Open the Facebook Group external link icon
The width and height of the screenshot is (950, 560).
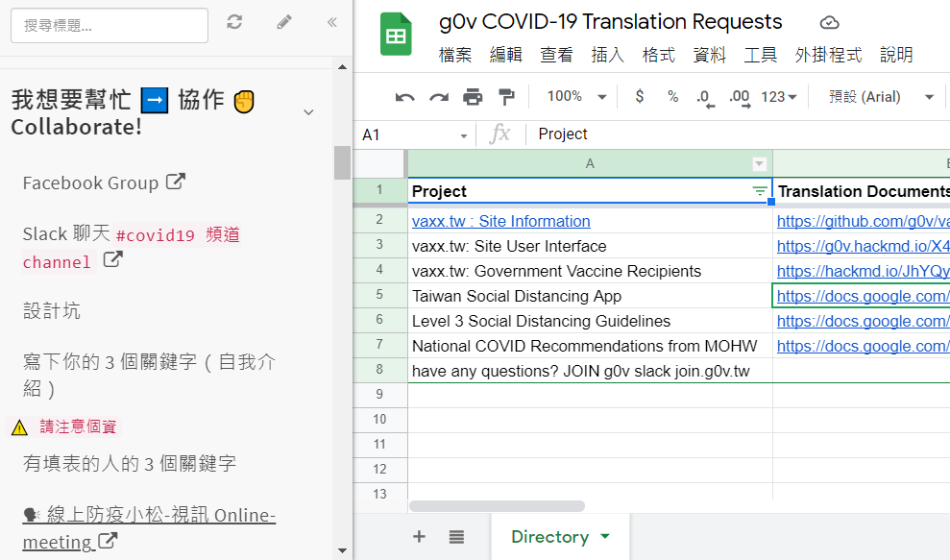coord(175,182)
